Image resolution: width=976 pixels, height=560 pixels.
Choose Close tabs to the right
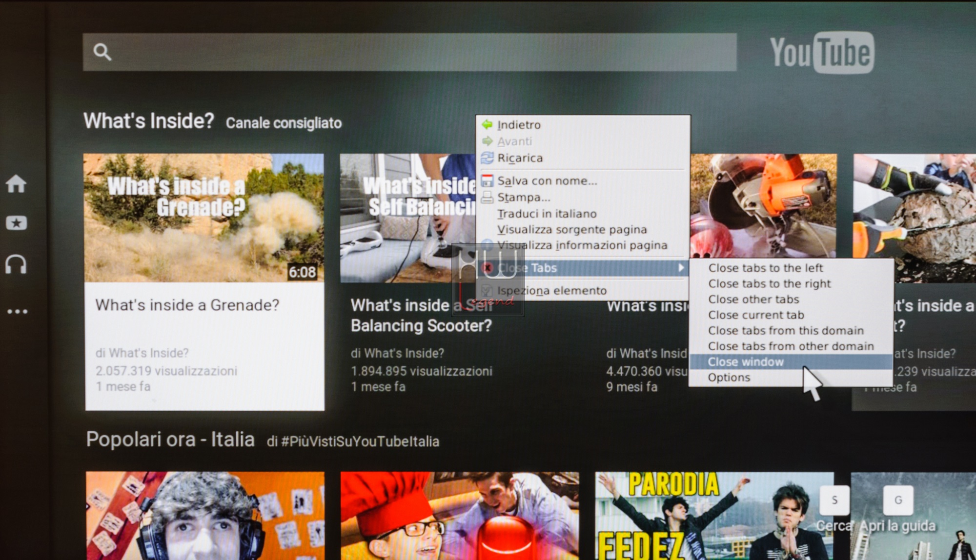(x=791, y=283)
